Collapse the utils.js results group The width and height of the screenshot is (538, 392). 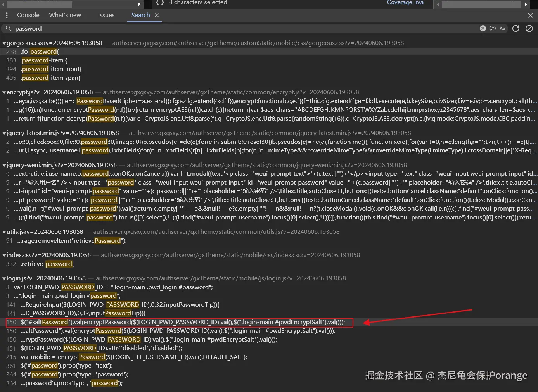4,232
